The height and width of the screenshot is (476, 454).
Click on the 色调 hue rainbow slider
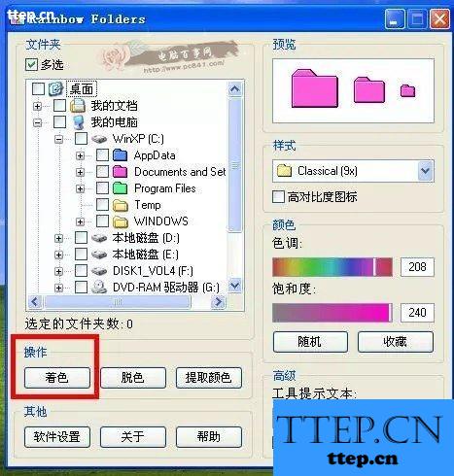pyautogui.click(x=332, y=267)
